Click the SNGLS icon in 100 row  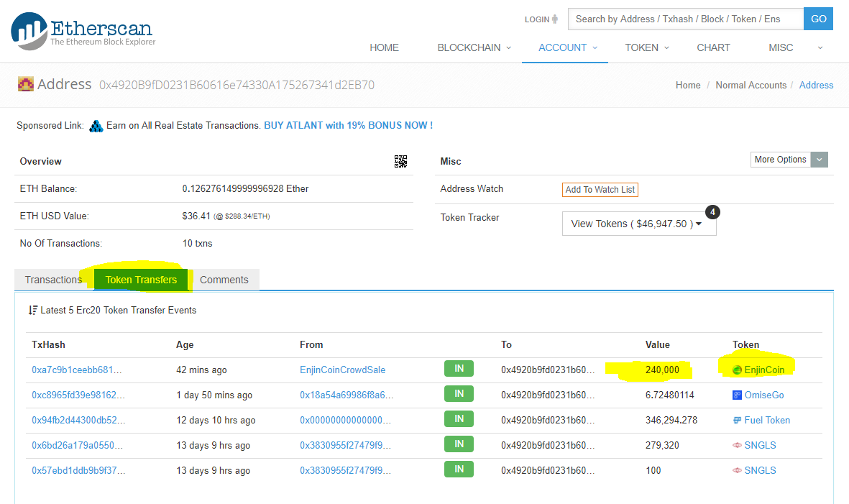click(737, 470)
